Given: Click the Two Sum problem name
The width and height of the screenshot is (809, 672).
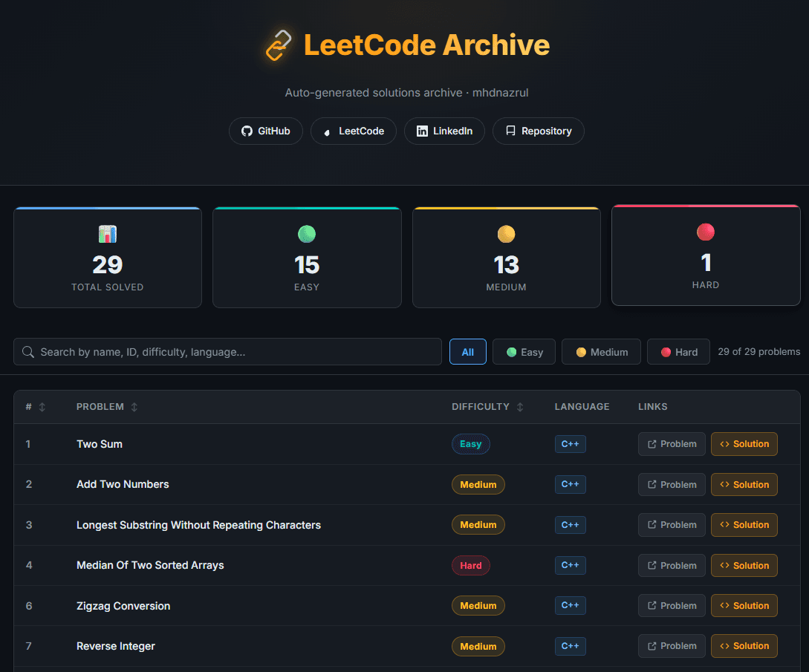Looking at the screenshot, I should pyautogui.click(x=99, y=444).
